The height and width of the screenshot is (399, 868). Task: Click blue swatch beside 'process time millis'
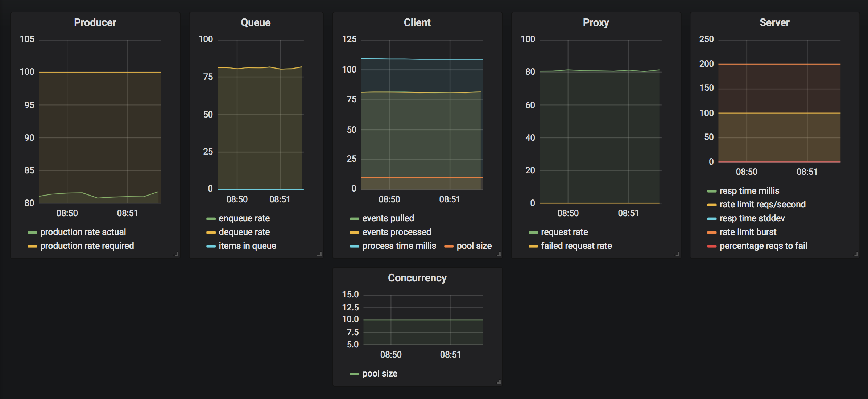355,246
